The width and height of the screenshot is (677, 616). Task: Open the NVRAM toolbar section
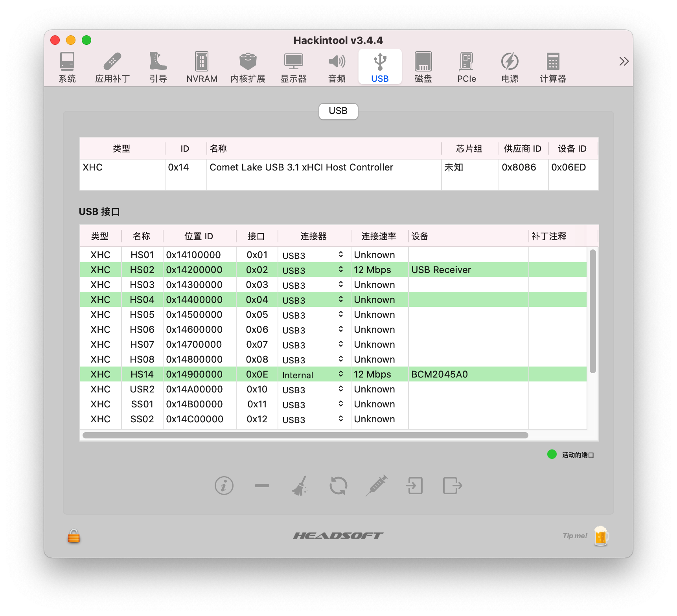point(202,67)
